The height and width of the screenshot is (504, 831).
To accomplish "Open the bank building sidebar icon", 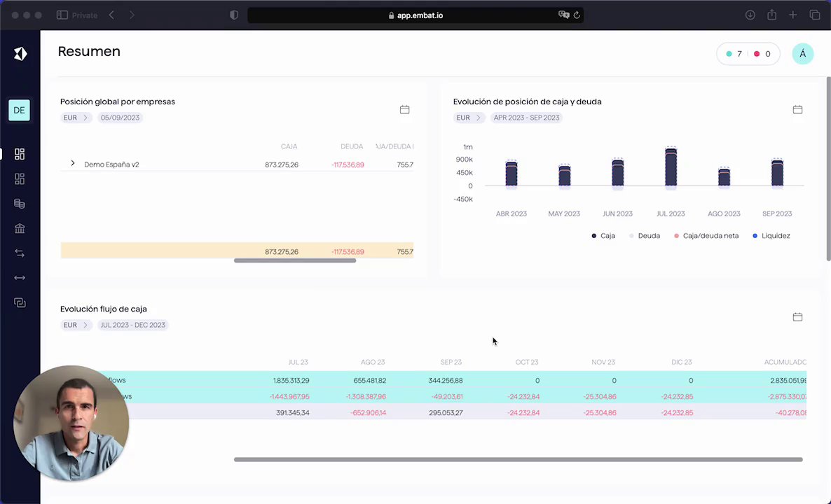I will (20, 229).
